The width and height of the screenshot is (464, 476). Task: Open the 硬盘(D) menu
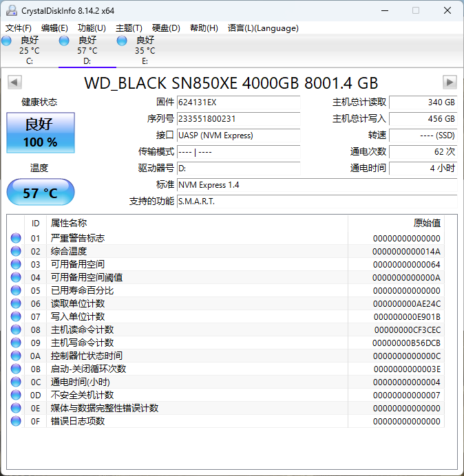pyautogui.click(x=166, y=28)
